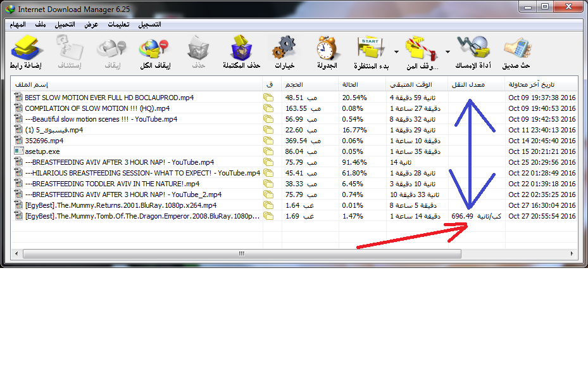Image resolution: width=588 pixels, height=389 pixels.
Task: Click the 369.54 مب size cell
Action: 303,141
